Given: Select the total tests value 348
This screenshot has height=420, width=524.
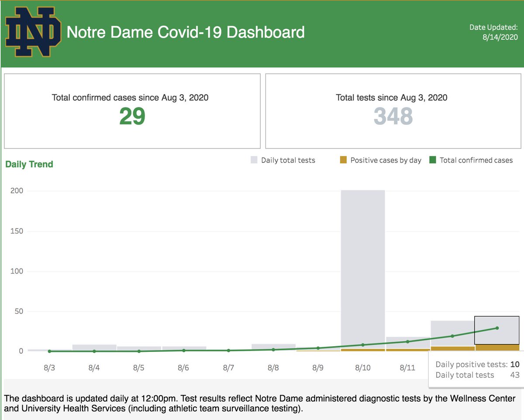Looking at the screenshot, I should (393, 116).
